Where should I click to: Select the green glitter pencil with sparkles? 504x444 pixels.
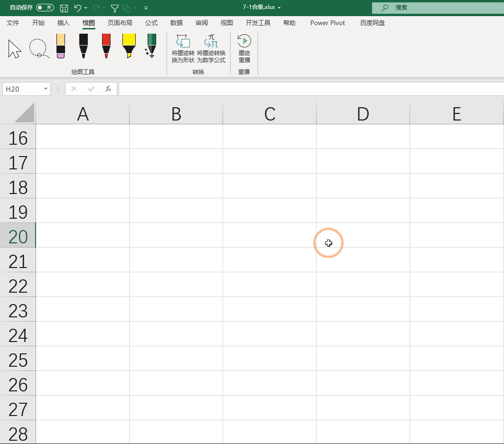151,46
